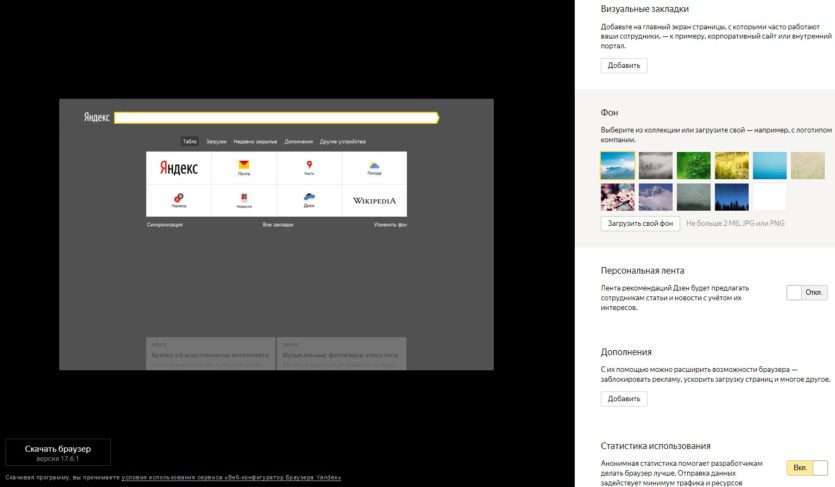Click the Синхронизация link below tiles

click(x=165, y=225)
